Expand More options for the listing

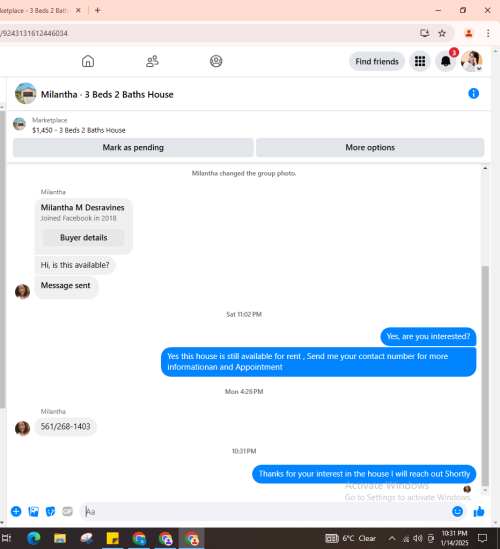[x=370, y=147]
